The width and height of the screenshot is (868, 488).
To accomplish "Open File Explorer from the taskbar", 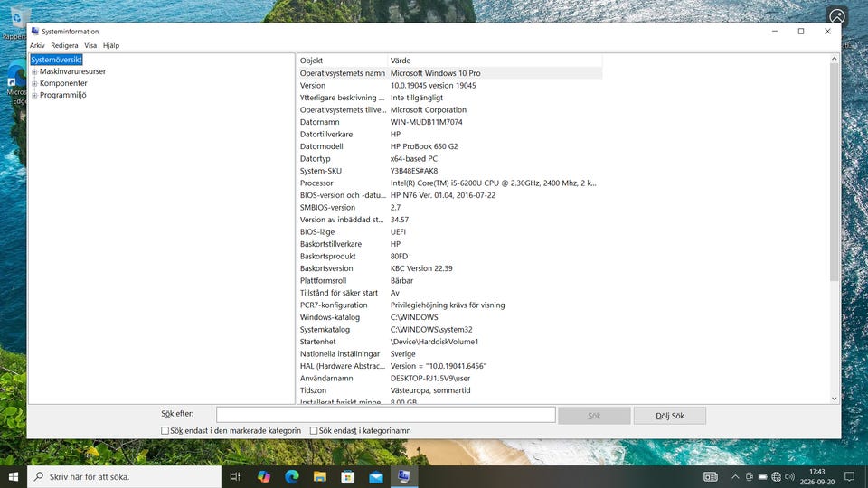I will click(320, 476).
